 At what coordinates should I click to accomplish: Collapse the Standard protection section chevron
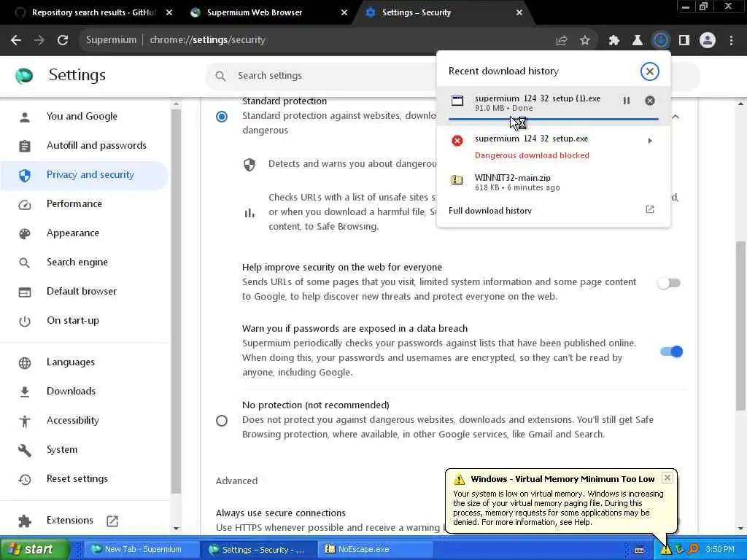(676, 117)
